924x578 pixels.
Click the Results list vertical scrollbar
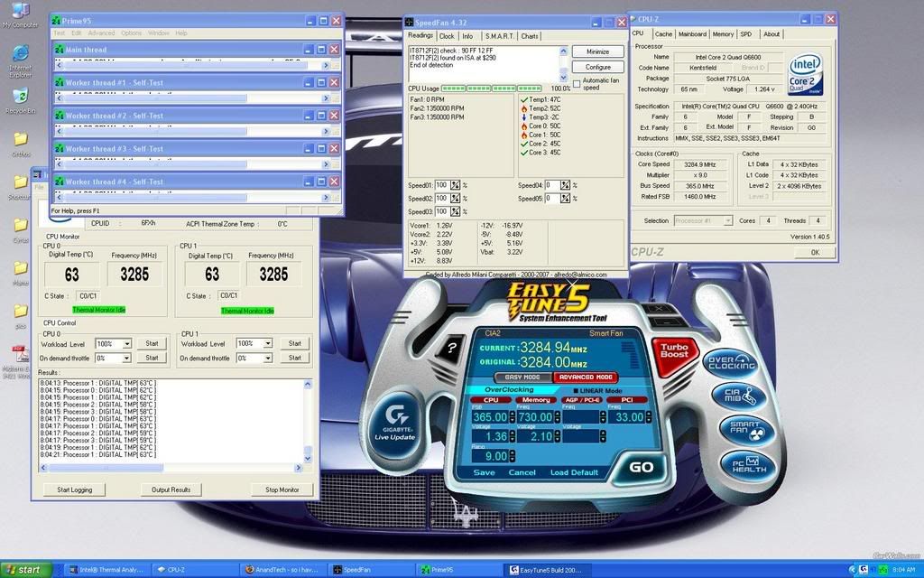tap(308, 421)
